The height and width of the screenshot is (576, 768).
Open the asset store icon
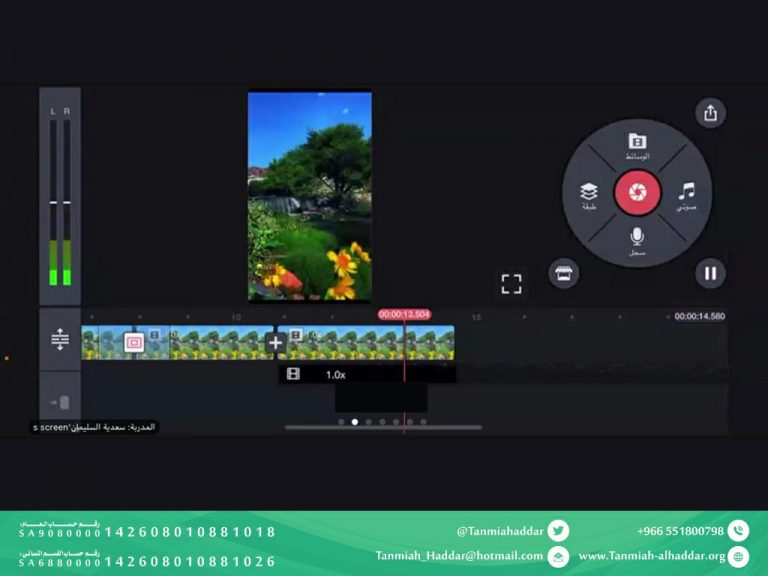[564, 274]
